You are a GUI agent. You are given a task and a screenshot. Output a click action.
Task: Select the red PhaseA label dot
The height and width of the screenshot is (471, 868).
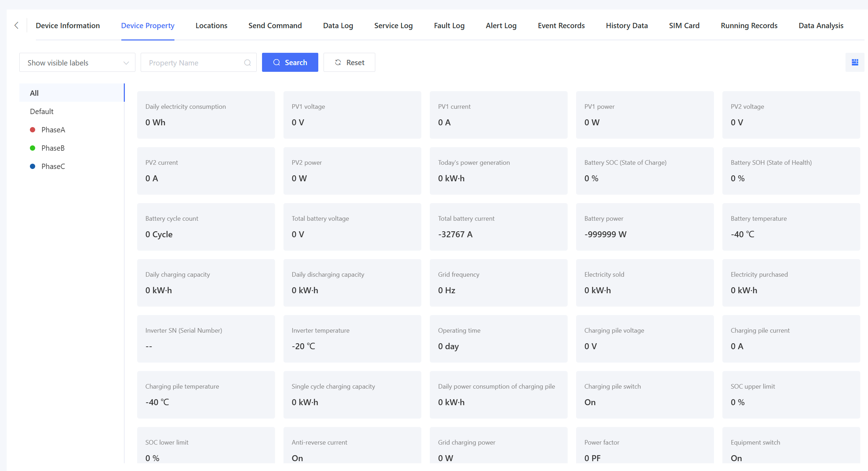(33, 130)
